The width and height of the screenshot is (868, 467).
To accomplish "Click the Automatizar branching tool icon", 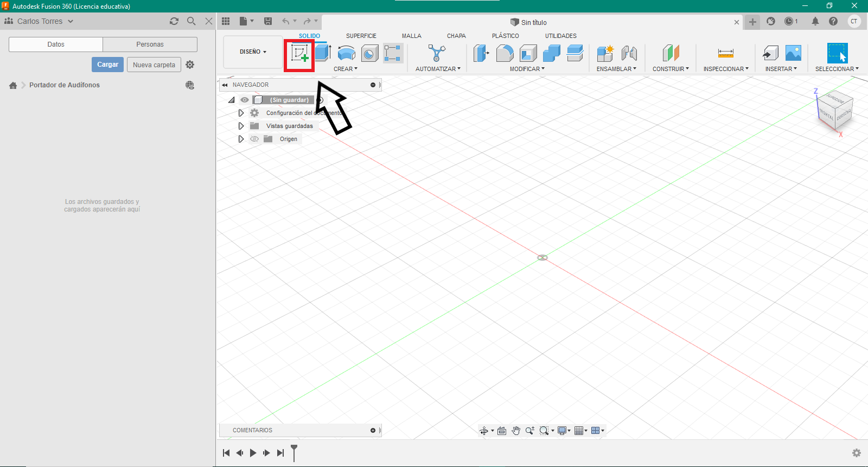I will (x=437, y=53).
